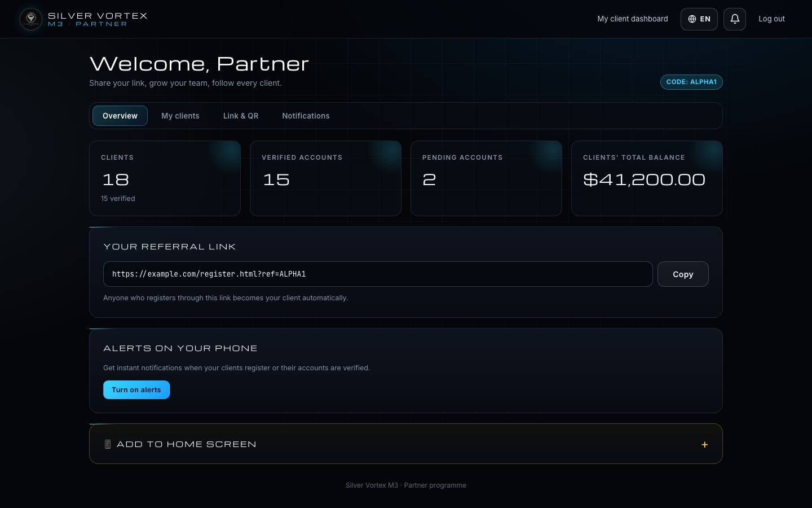812x508 pixels.
Task: Click the 'Alerts on Your Phone' heading
Action: tap(180, 348)
